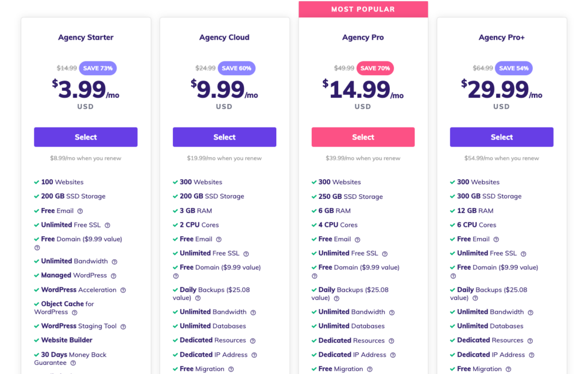Click the SAVE 73% badge on Agency Starter
Viewport: 588px width, 374px height.
tap(98, 68)
